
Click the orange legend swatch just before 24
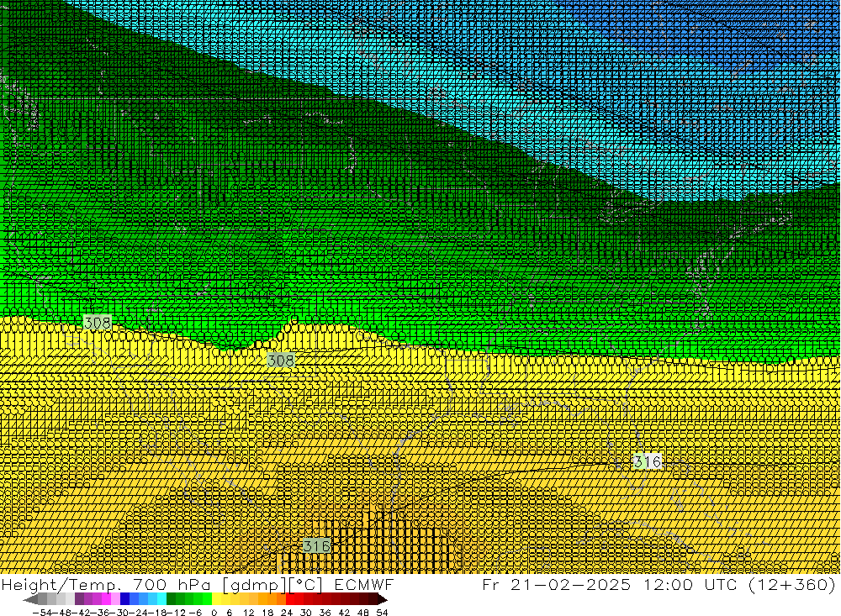[x=281, y=599]
